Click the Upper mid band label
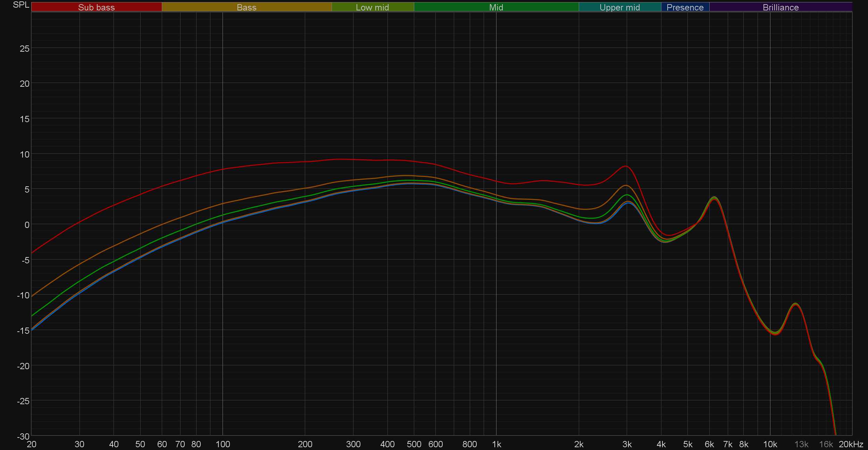 pos(619,7)
